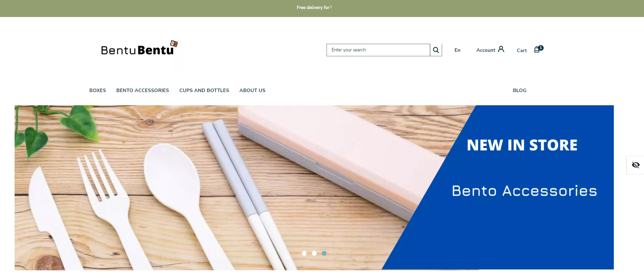Open the shopping cart bag icon
Viewport: 644px width, 280px height.
[537, 50]
